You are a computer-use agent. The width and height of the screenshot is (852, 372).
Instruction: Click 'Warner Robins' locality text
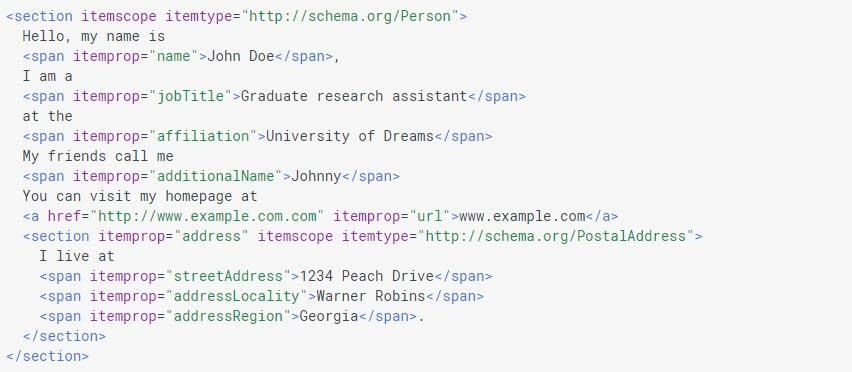(x=371, y=296)
